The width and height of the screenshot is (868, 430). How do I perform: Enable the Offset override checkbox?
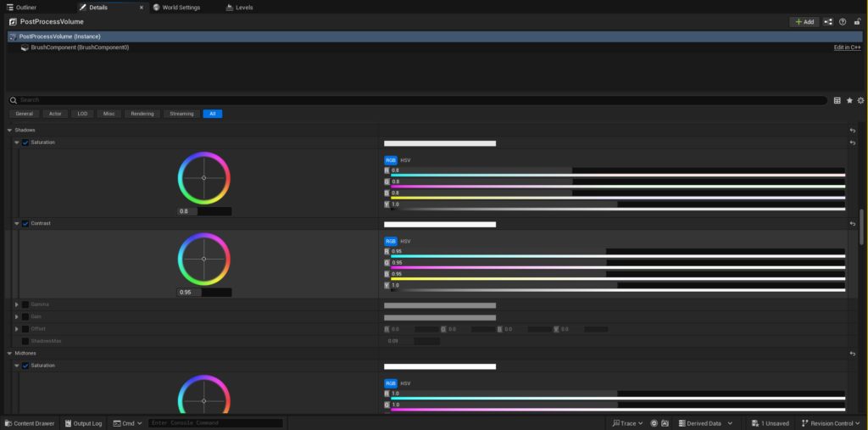coord(25,329)
